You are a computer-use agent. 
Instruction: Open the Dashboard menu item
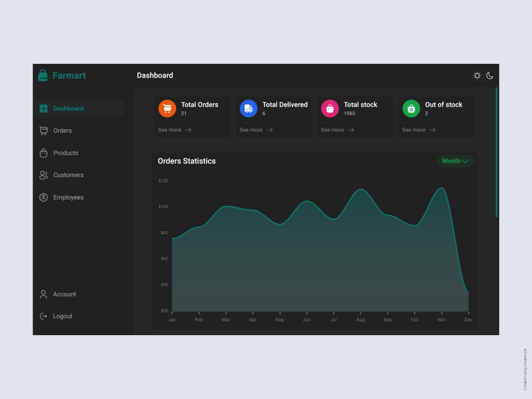coord(79,109)
